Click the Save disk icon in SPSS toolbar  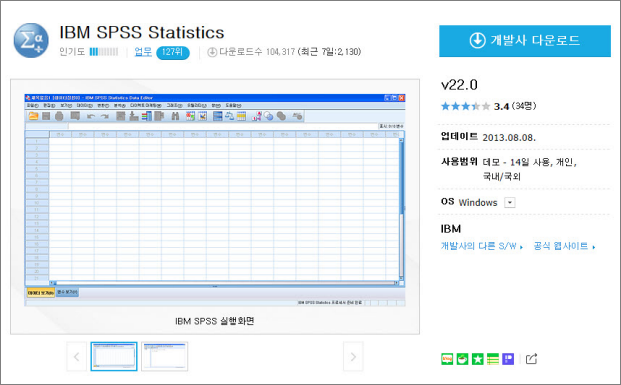click(46, 116)
